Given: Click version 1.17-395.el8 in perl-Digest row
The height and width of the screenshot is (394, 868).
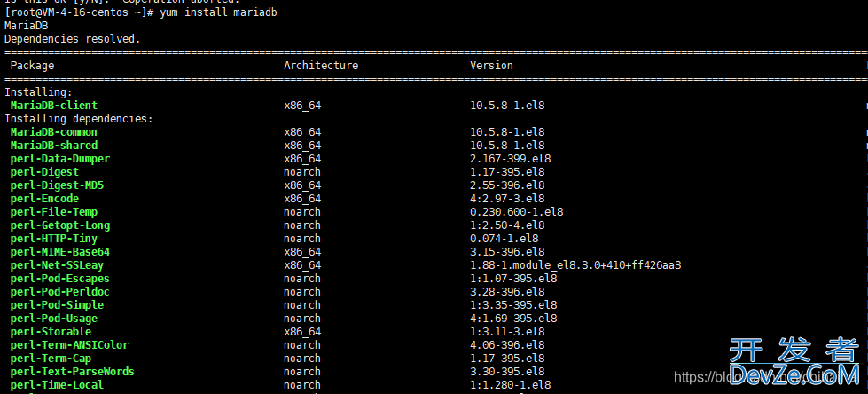Looking at the screenshot, I should click(508, 172).
